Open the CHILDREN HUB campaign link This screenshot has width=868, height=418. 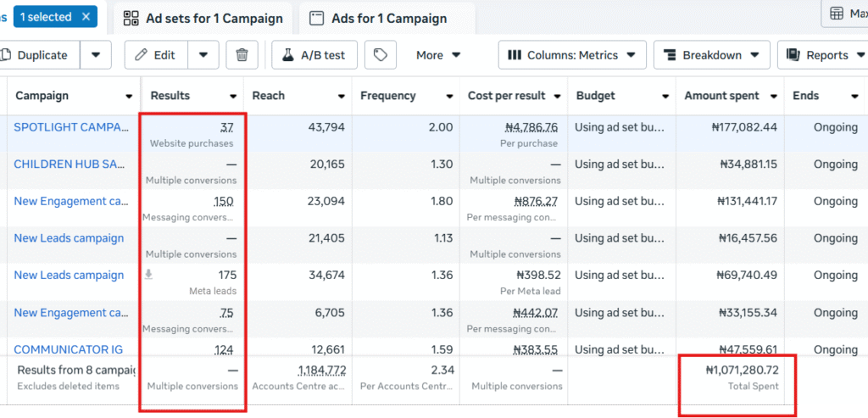(x=70, y=164)
